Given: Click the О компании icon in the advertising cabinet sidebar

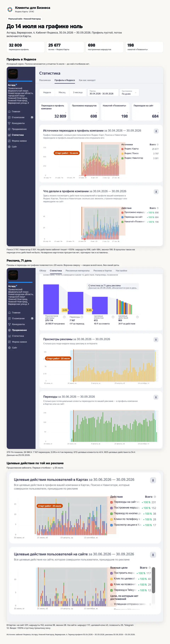Looking at the screenshot, I should coord(9,318).
